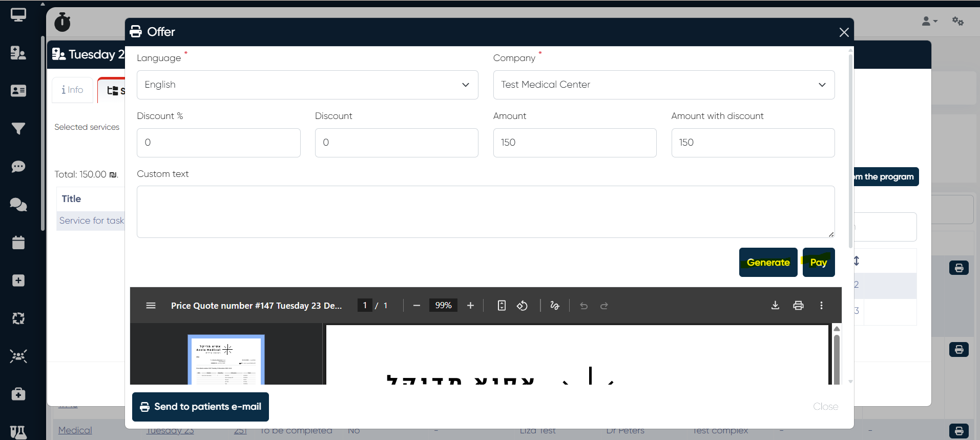
Task: Click the fit to page icon
Action: tap(502, 306)
